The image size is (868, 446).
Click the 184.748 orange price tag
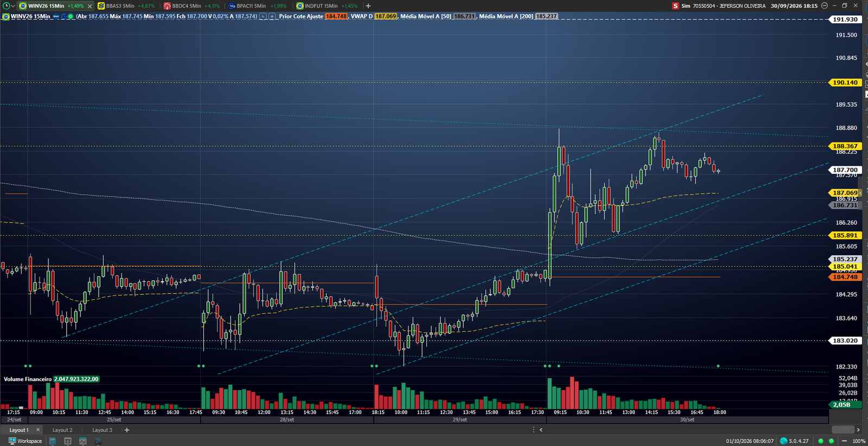click(x=845, y=277)
